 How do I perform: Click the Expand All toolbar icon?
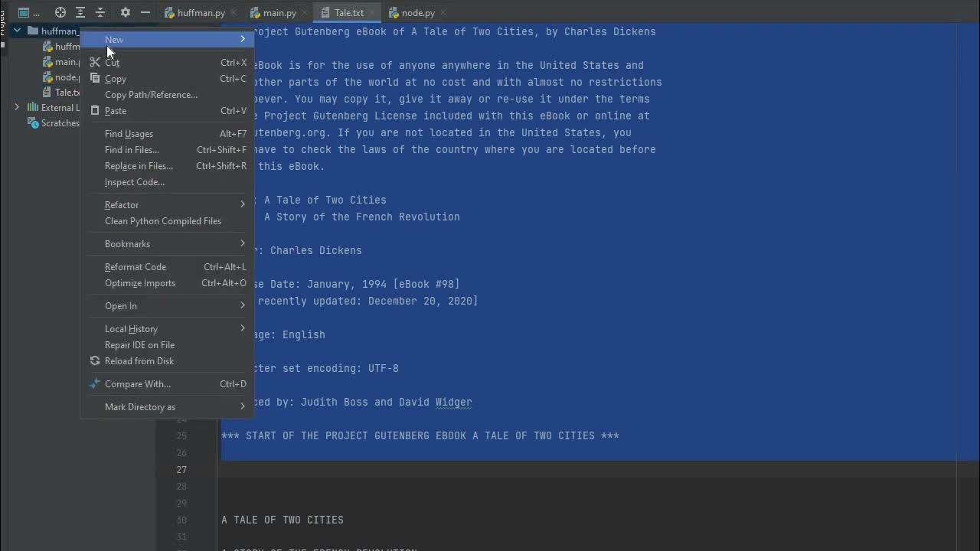coord(80,12)
